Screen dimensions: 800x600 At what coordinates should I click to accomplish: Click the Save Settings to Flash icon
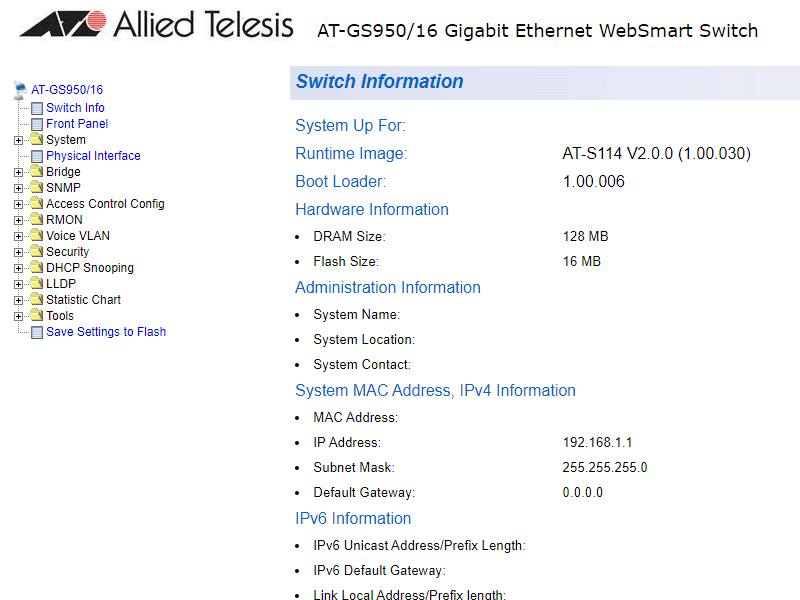tap(37, 332)
